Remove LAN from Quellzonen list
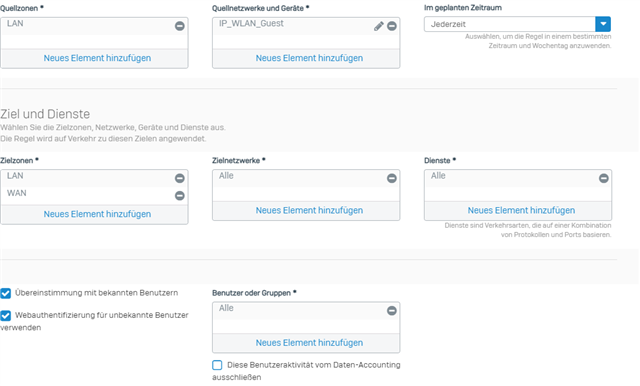 pos(180,26)
